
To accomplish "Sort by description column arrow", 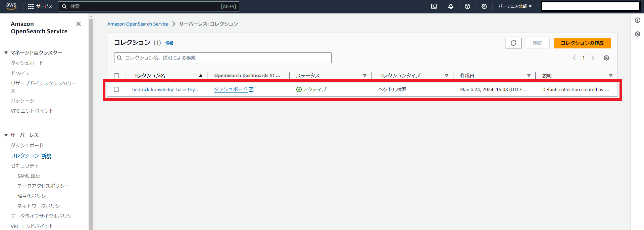I will click(611, 76).
